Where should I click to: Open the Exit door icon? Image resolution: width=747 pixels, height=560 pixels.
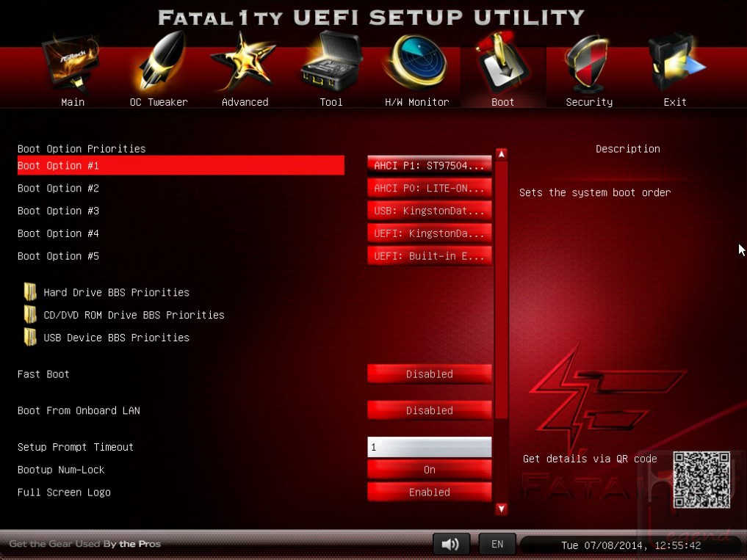point(676,62)
